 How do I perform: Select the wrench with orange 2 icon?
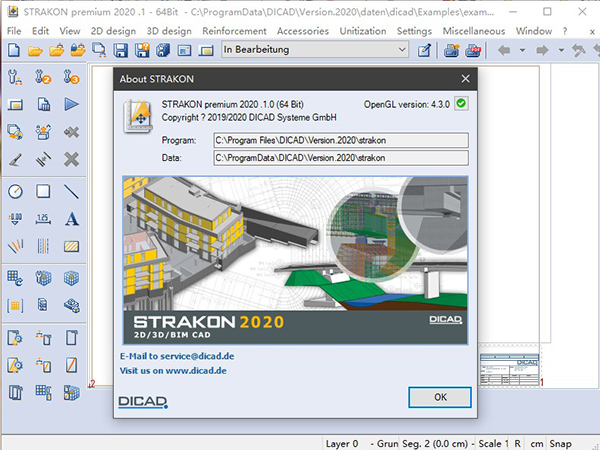[43, 77]
